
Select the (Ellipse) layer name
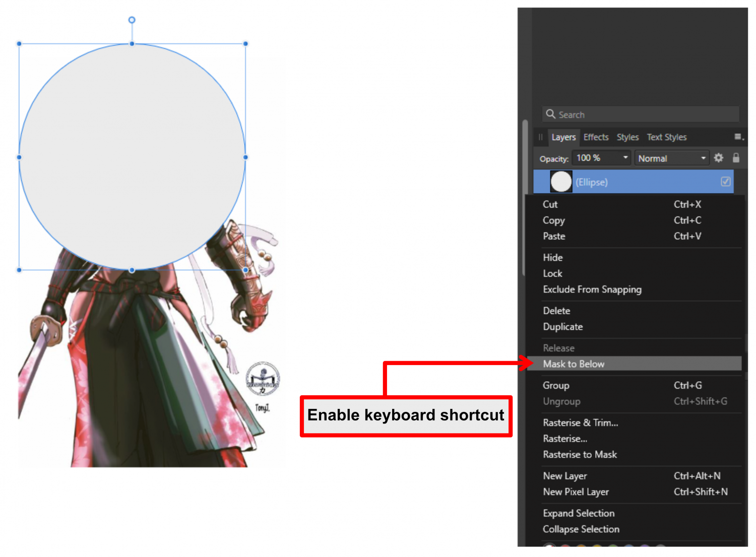tap(592, 182)
